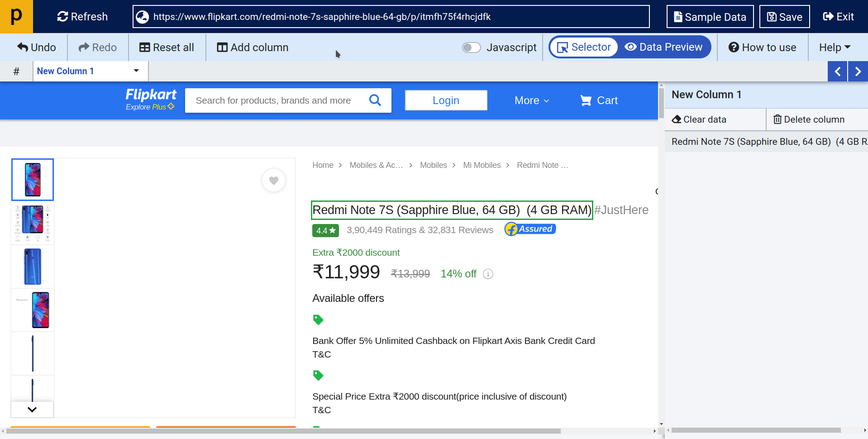Expand the More menu on Flipkart

click(x=531, y=100)
